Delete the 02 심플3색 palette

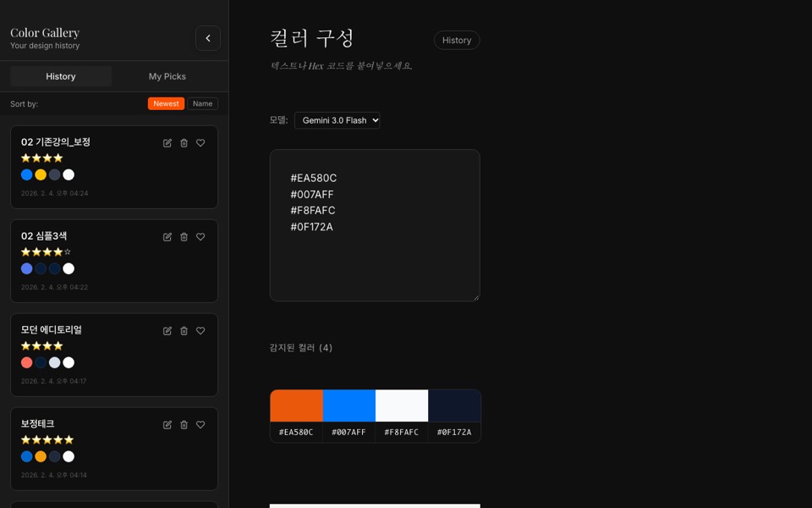tap(184, 237)
